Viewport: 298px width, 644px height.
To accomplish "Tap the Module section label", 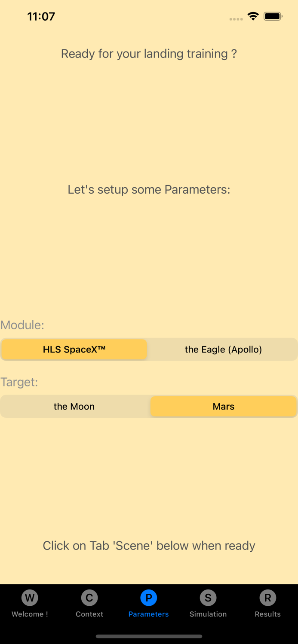I will coord(22,325).
